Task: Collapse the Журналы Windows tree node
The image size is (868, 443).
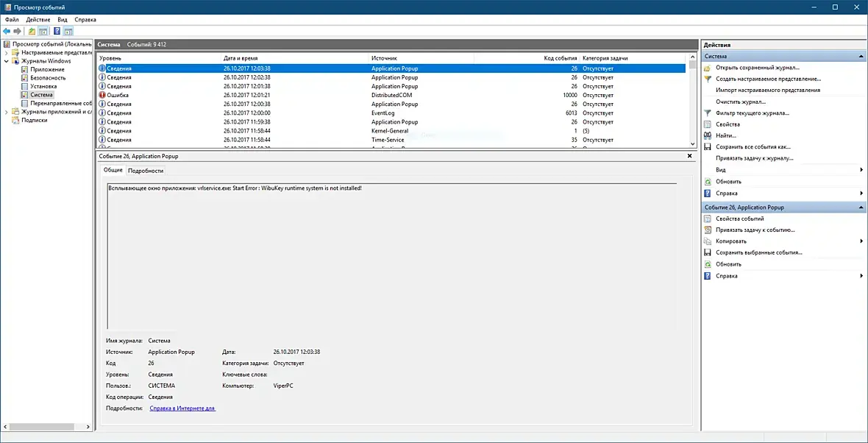Action: click(6, 61)
